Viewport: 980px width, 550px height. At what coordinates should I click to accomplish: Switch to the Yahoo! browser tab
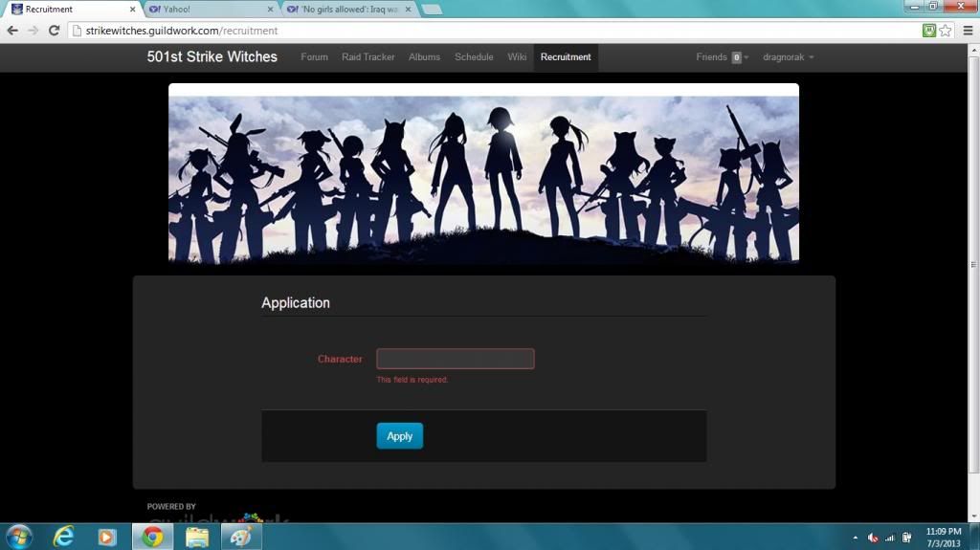[x=206, y=10]
